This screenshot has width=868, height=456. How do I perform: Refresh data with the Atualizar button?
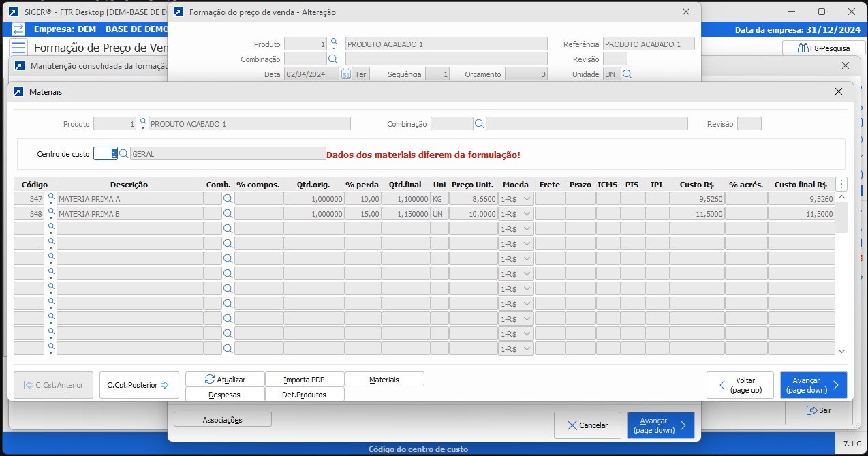pos(225,379)
